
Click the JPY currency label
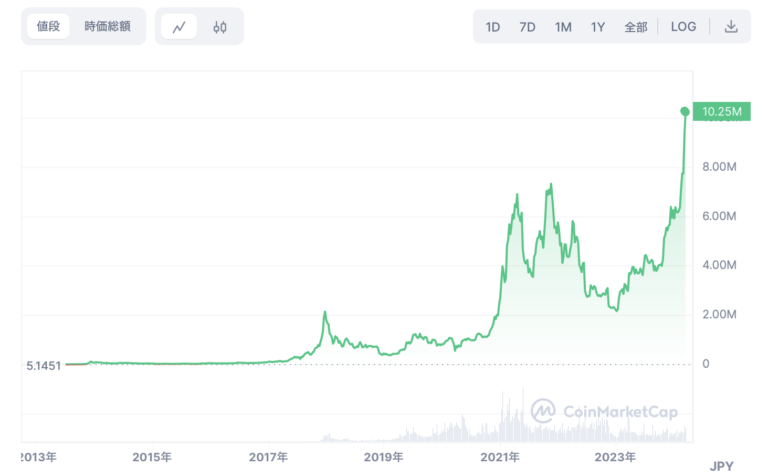pyautogui.click(x=722, y=466)
